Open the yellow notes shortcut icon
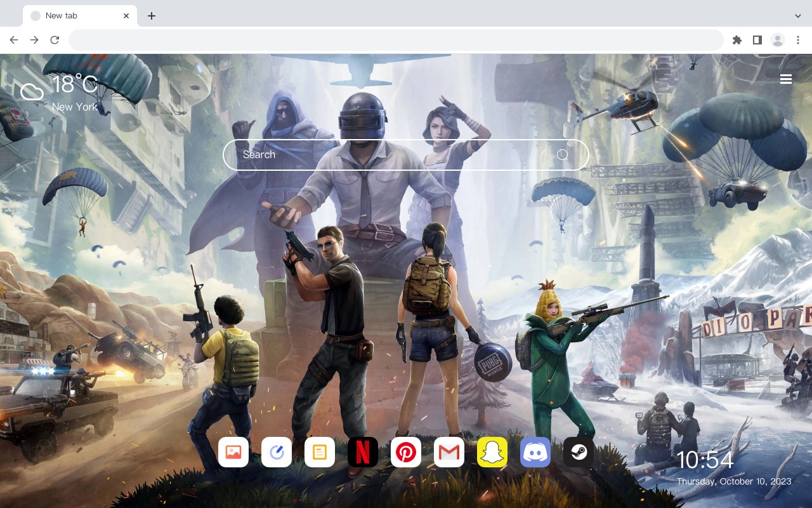812x508 pixels. 320,452
